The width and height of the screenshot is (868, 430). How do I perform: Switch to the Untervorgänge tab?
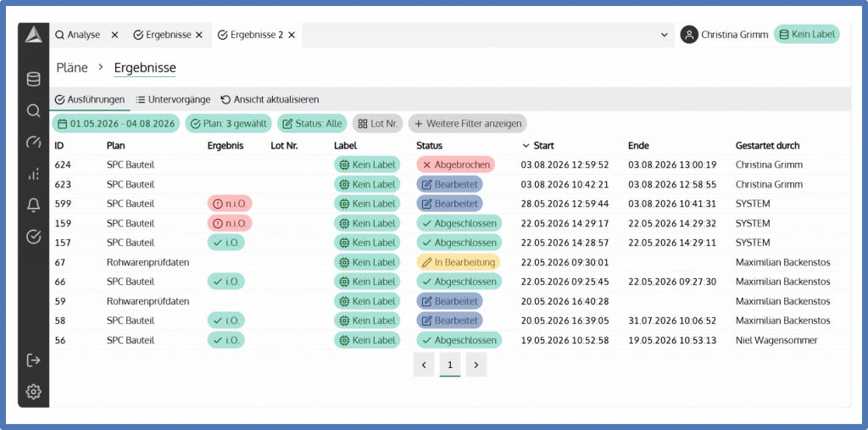coord(173,100)
